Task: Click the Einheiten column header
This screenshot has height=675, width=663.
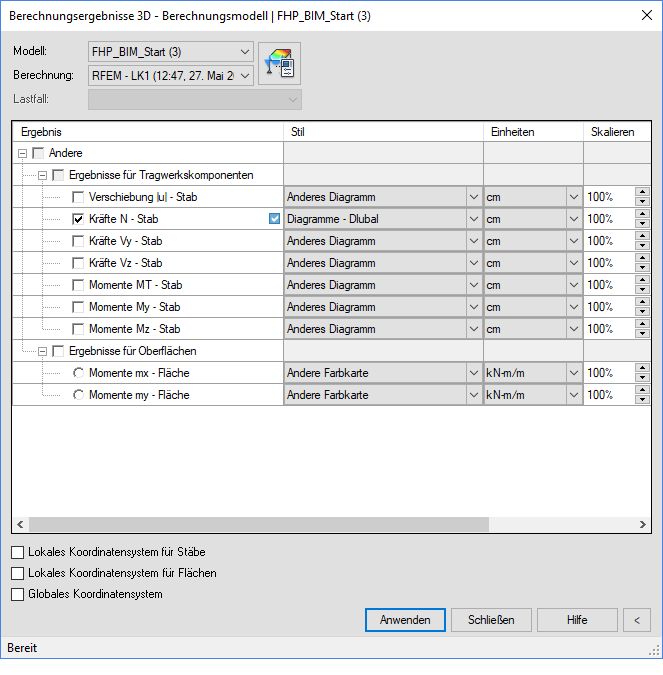Action: point(533,132)
